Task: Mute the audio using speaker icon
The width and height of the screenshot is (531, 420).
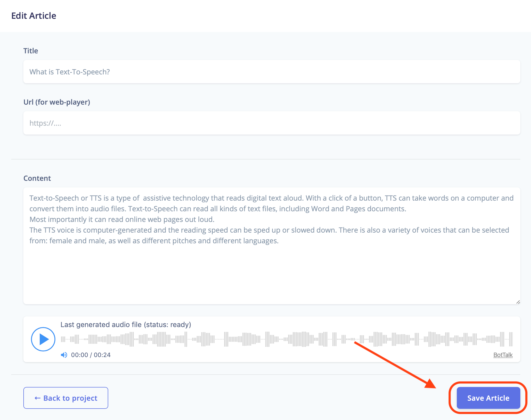Action: tap(64, 355)
